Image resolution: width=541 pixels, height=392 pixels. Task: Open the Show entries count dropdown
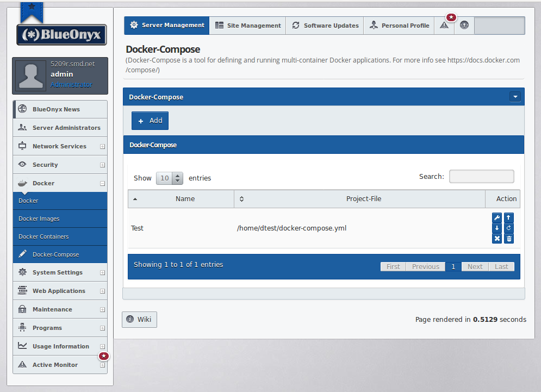(170, 178)
